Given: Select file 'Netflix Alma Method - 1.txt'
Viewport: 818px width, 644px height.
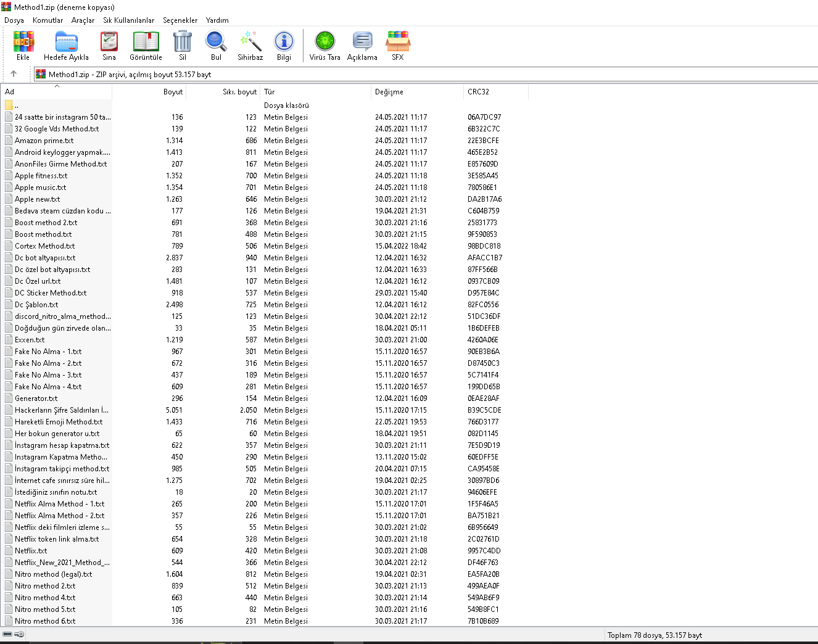Looking at the screenshot, I should [59, 504].
